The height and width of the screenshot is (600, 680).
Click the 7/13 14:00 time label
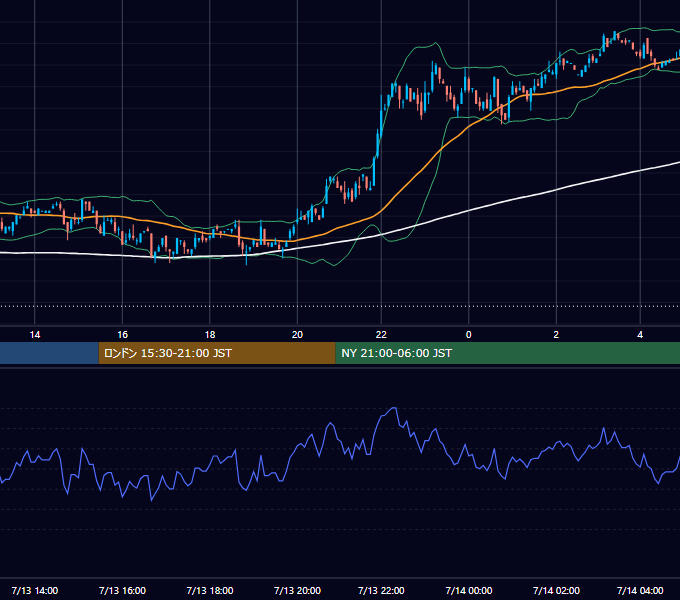[x=35, y=590]
